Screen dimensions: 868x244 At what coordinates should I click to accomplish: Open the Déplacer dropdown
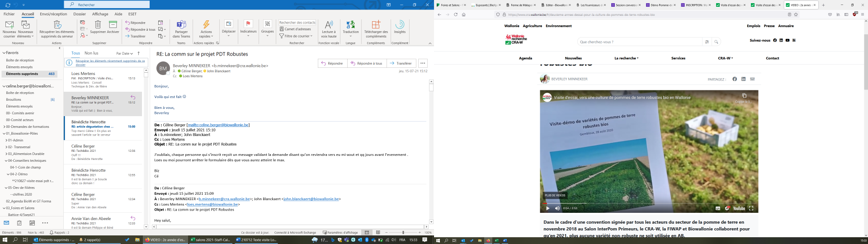[x=229, y=28]
